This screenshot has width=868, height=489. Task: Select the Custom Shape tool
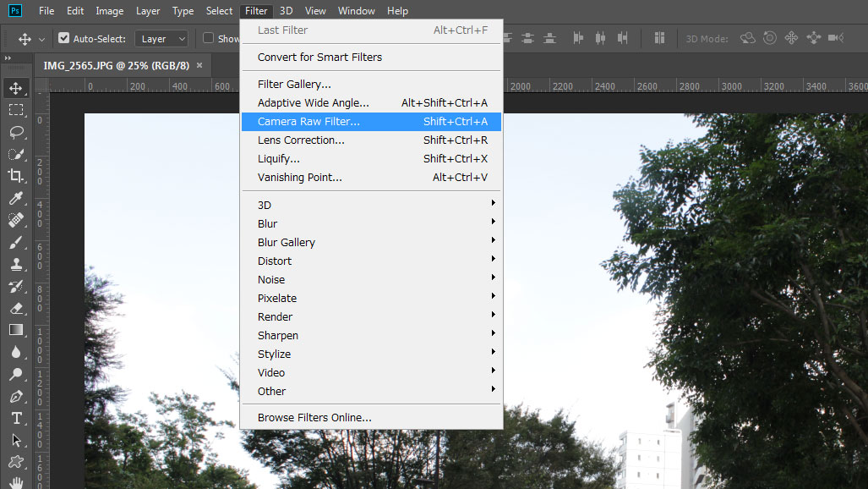tap(16, 462)
